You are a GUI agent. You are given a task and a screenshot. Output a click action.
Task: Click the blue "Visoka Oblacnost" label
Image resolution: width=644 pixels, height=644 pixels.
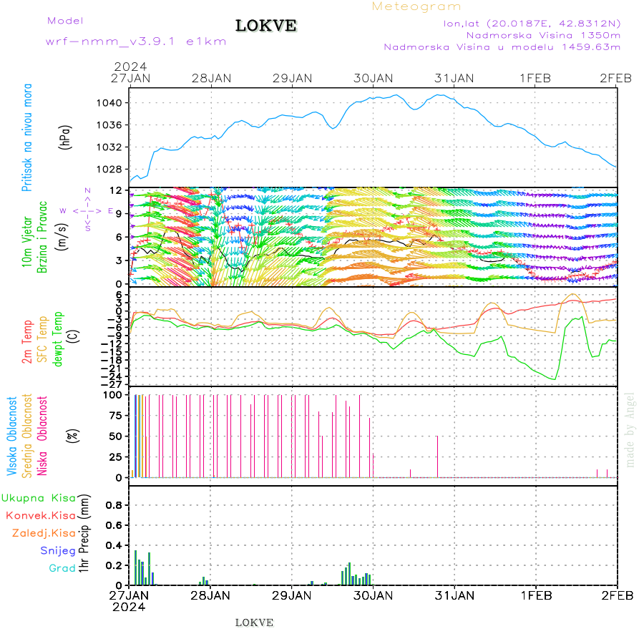12,436
